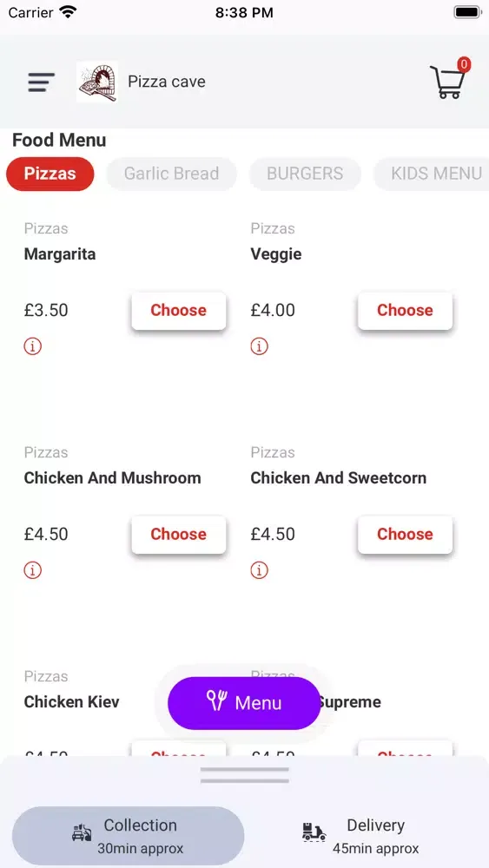
Task: Show info icon for Veggie pizza
Action: [259, 346]
